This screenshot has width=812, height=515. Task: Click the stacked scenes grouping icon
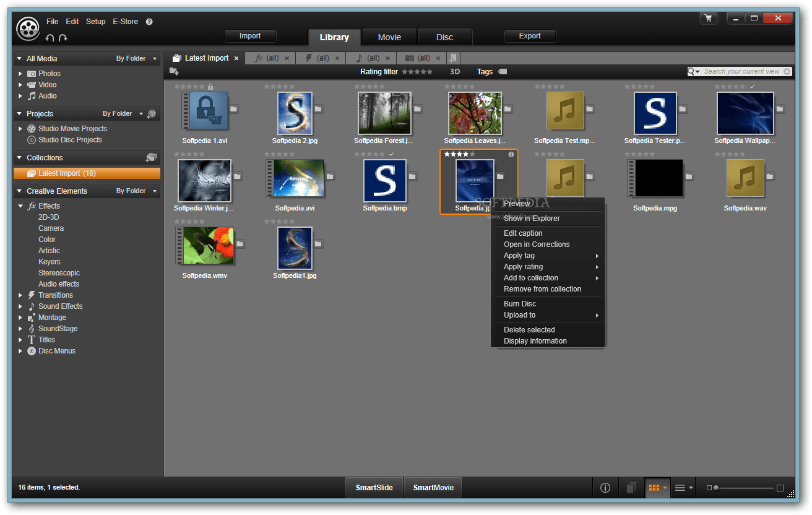click(x=631, y=488)
